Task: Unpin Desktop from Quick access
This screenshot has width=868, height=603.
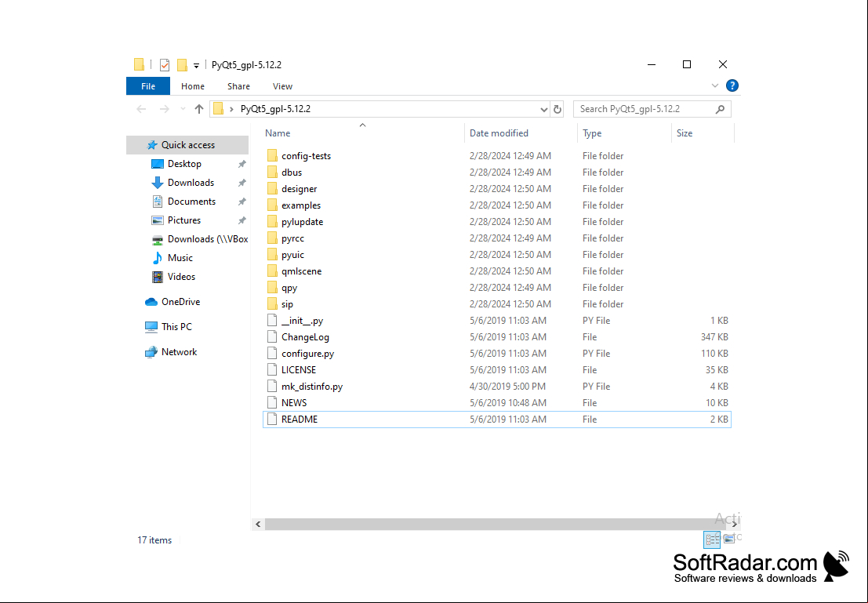Action: pos(242,164)
